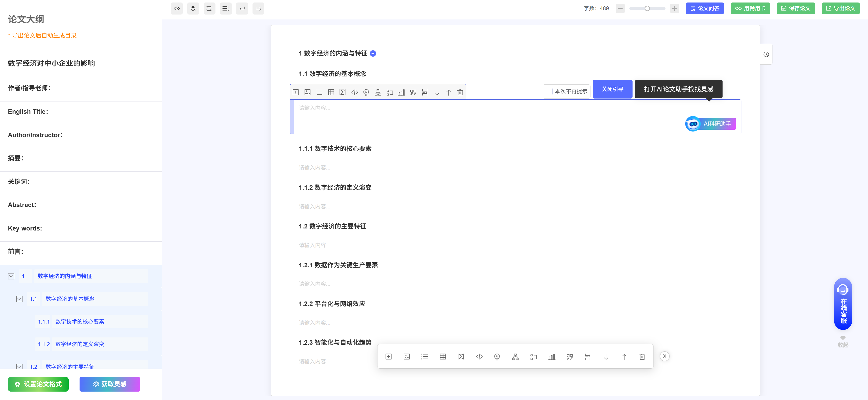Collapse the bottom floating toolbar arrow
The height and width of the screenshot is (400, 868).
click(x=665, y=356)
